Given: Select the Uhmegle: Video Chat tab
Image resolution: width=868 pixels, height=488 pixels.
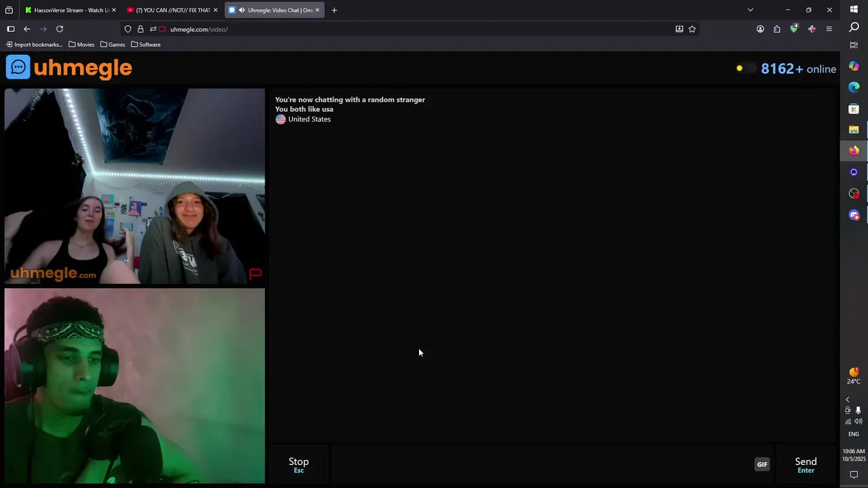Looking at the screenshot, I should 274,10.
